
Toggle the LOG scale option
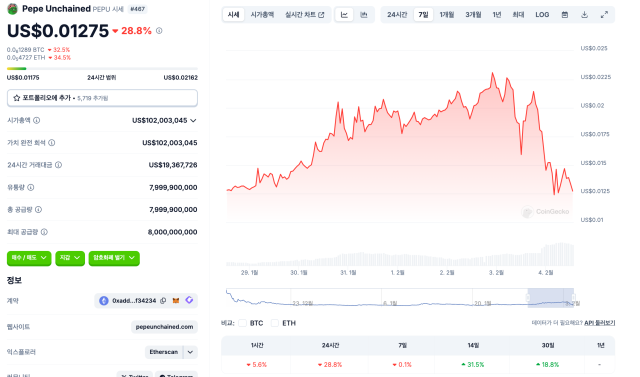tap(542, 15)
